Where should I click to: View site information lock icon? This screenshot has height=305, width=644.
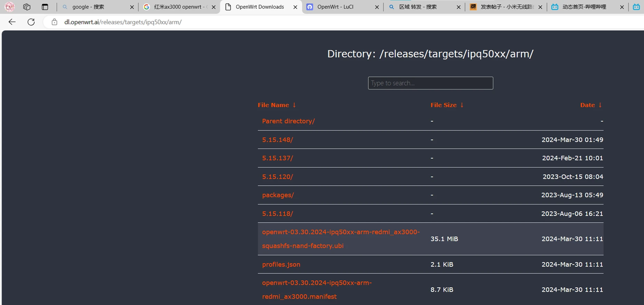[55, 22]
